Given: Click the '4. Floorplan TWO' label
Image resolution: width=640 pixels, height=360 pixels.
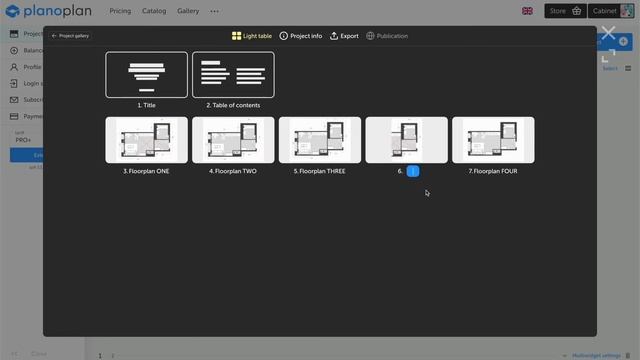Looking at the screenshot, I should point(233,171).
